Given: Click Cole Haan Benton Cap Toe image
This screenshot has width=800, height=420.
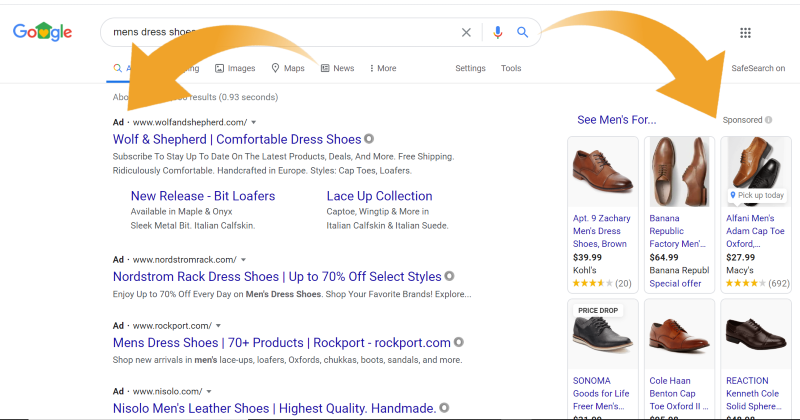Looking at the screenshot, I should click(679, 334).
